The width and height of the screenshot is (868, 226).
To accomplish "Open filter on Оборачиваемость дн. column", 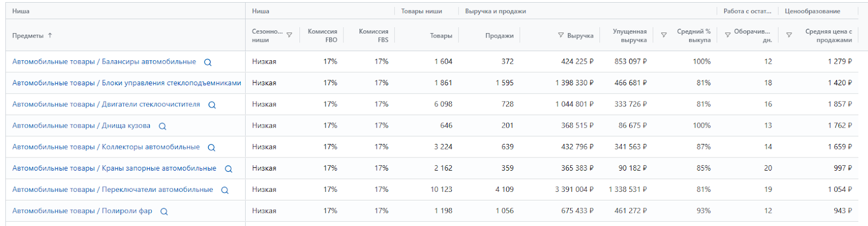I will point(727,35).
